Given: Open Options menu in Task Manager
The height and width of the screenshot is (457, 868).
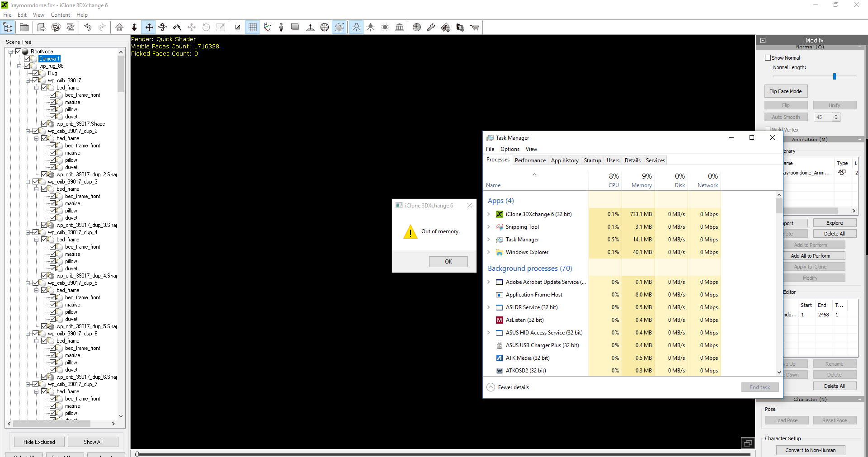Looking at the screenshot, I should tap(510, 149).
